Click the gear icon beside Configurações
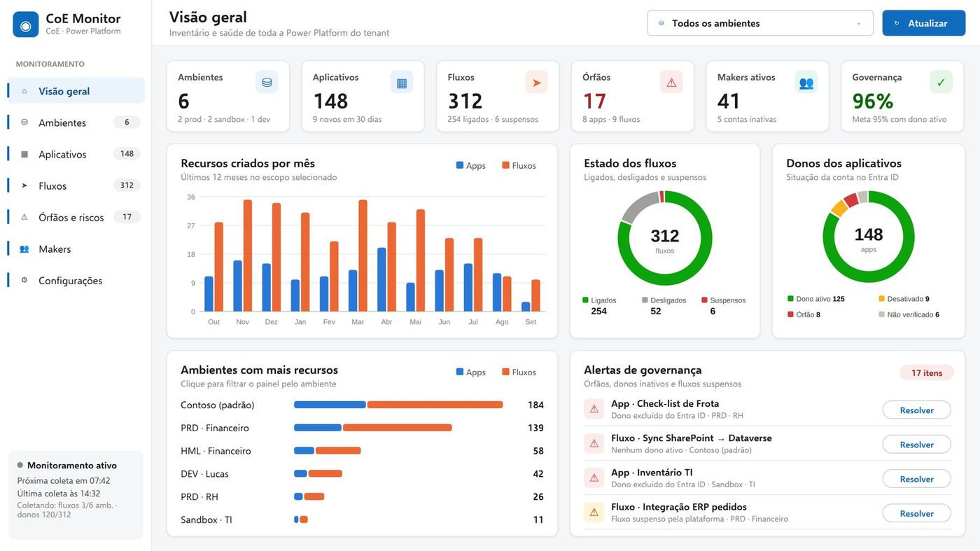980x551 pixels. point(24,280)
